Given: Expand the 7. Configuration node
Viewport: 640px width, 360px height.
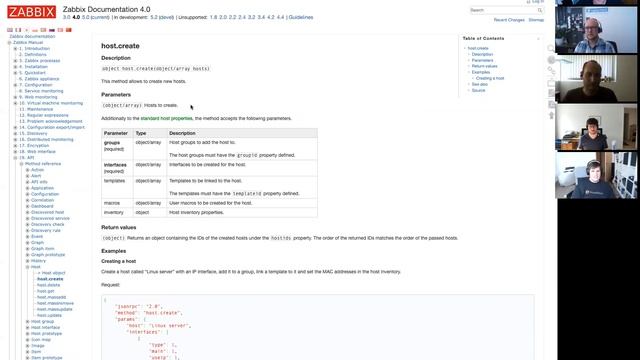Looking at the screenshot, I should pyautogui.click(x=16, y=85).
